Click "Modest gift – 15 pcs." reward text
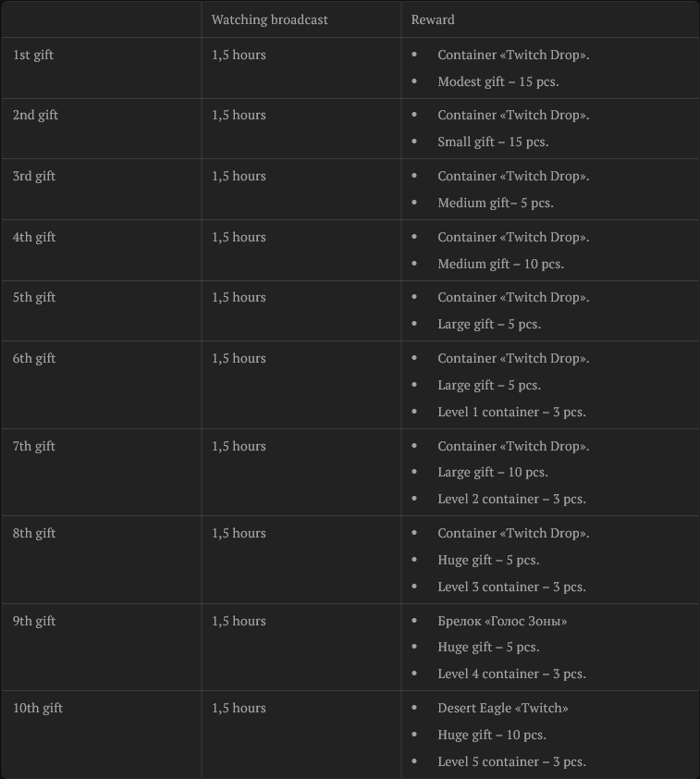Screen dimensions: 700x779 [x=497, y=81]
